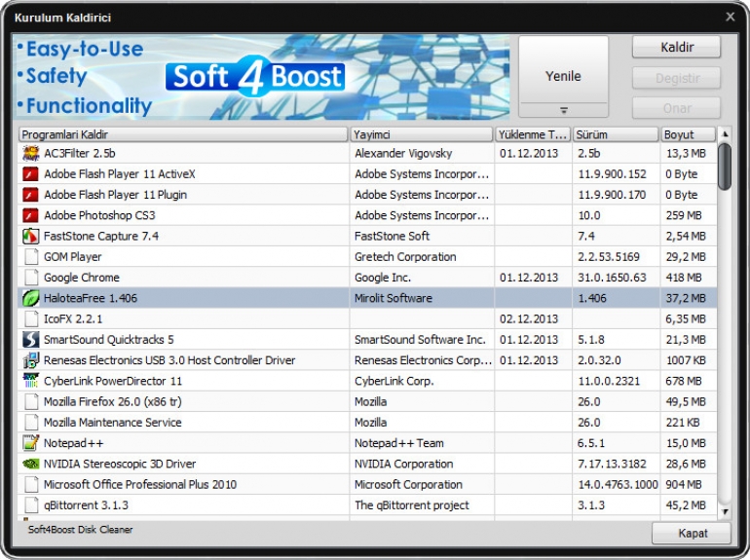
Task: Click the list scrollbar up arrow
Action: tap(725, 133)
